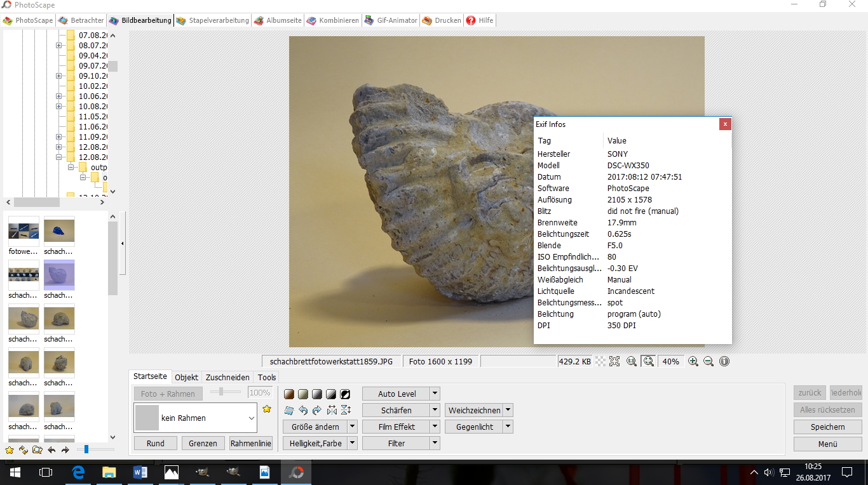Click the Speichern button
The height and width of the screenshot is (485, 868).
[x=827, y=427]
